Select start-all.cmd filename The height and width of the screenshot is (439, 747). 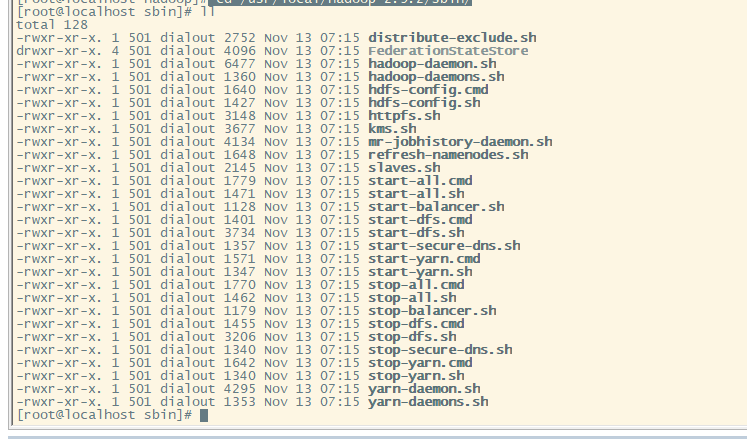[420, 181]
